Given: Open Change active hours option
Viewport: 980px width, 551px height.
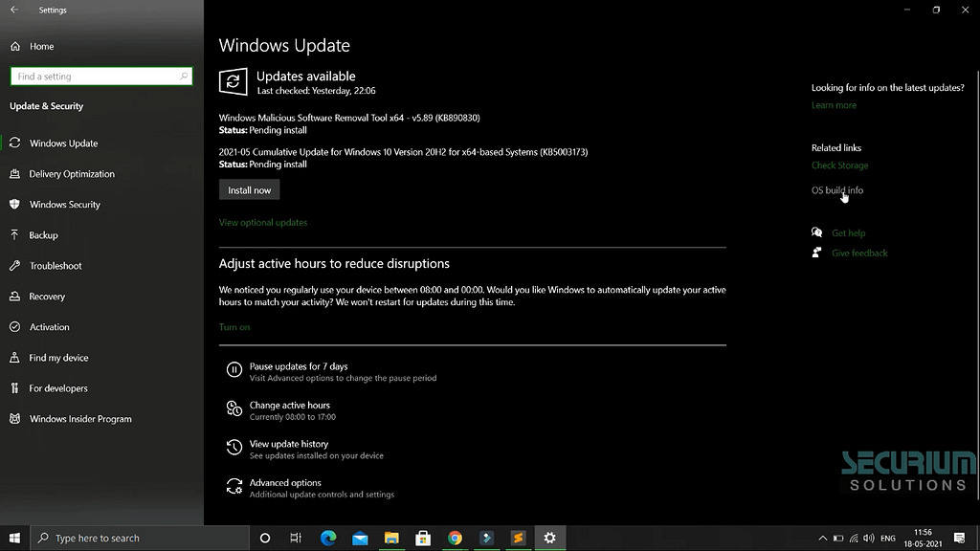Looking at the screenshot, I should click(x=290, y=406).
